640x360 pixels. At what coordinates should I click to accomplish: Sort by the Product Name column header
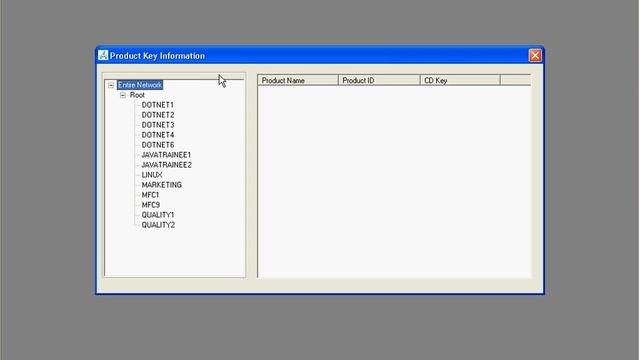[x=298, y=80]
